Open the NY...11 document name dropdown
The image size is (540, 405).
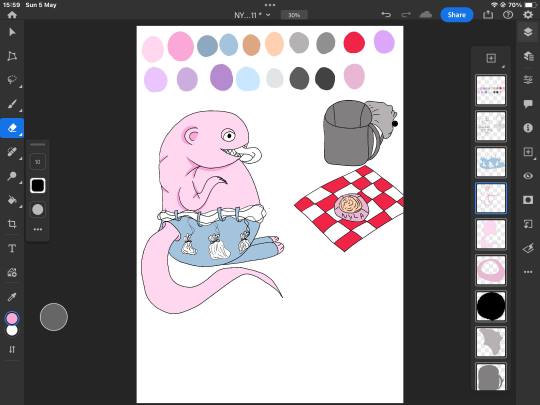click(x=252, y=15)
